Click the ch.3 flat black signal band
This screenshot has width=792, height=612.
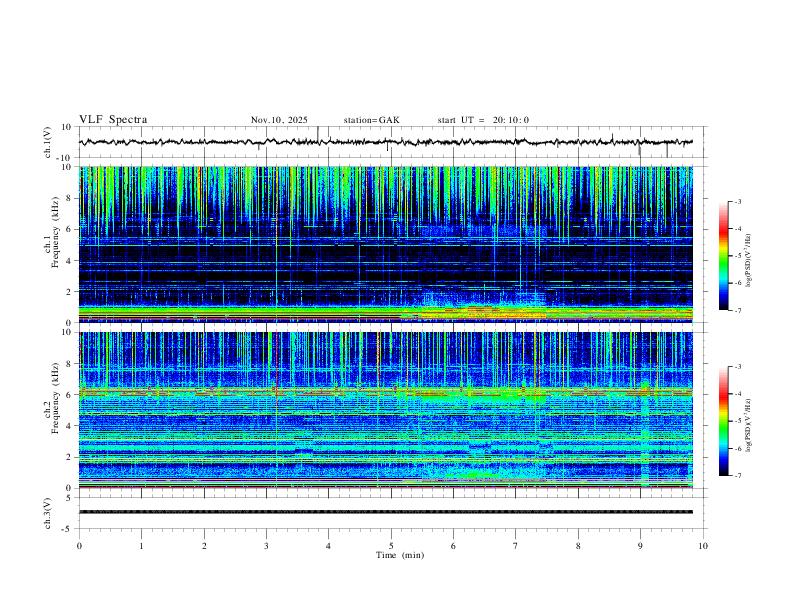point(385,512)
